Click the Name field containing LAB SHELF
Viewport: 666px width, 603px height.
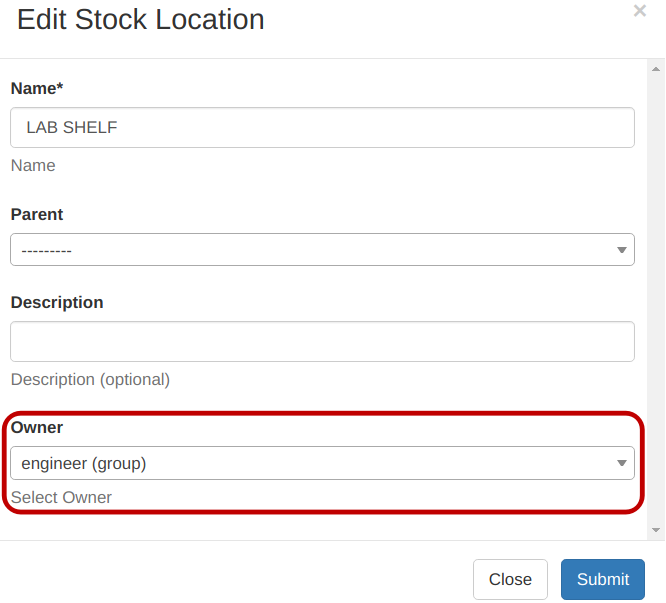click(322, 128)
